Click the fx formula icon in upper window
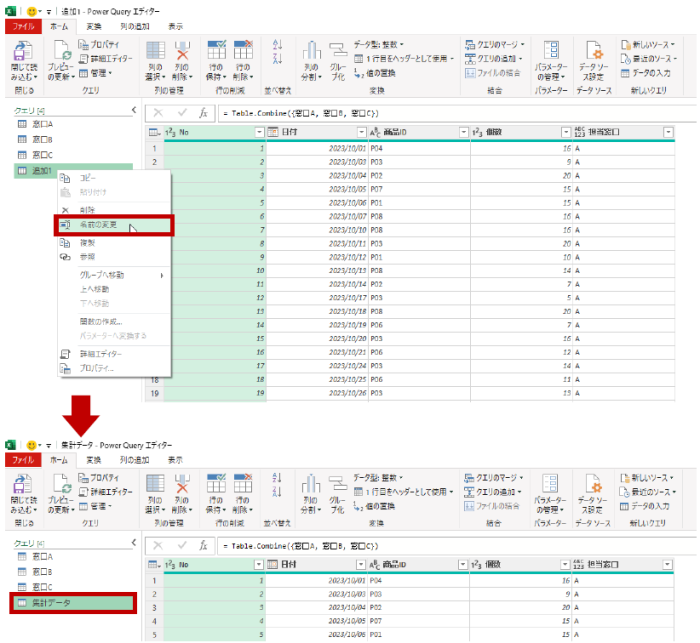The width and height of the screenshot is (700, 643). click(203, 112)
